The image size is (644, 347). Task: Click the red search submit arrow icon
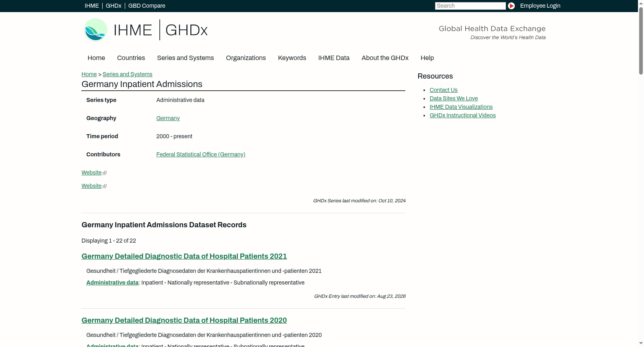click(511, 6)
